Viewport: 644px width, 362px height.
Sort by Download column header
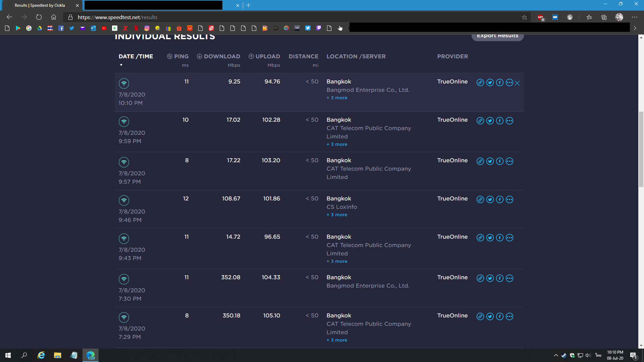tap(221, 56)
